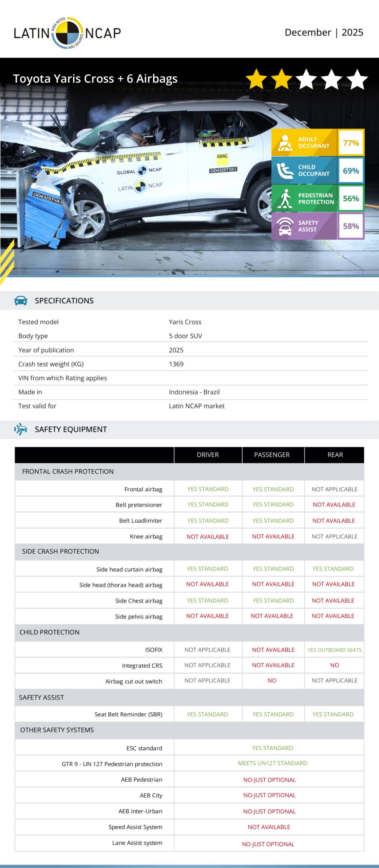Screen dimensions: 379x868
Task: Click the MEETS UN127 STANDARD text
Action: click(x=272, y=763)
